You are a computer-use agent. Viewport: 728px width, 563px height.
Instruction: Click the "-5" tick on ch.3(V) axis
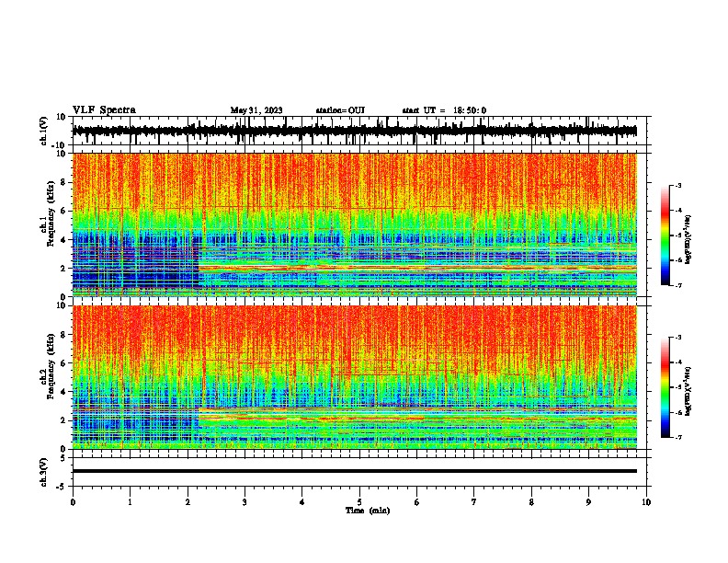[x=62, y=487]
